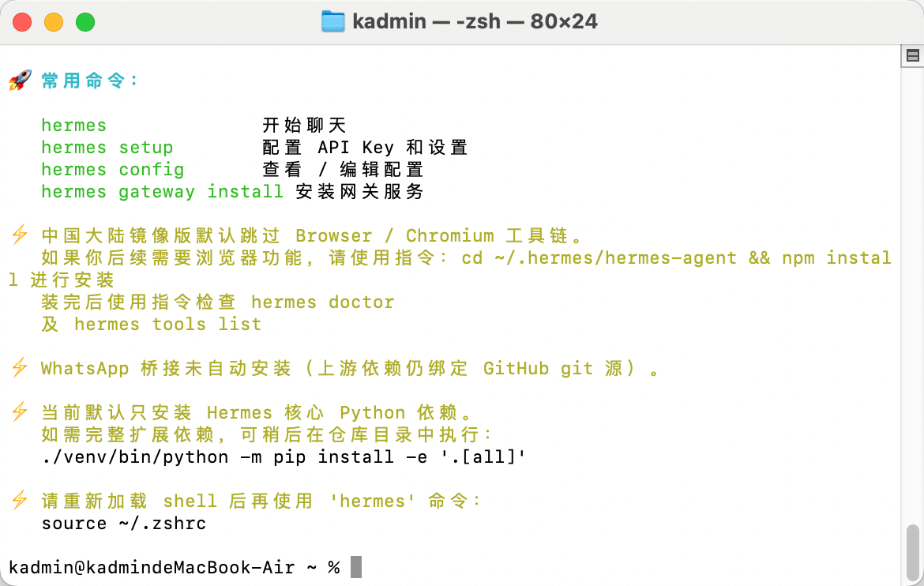Click the split pane icon at top right

pyautogui.click(x=913, y=56)
